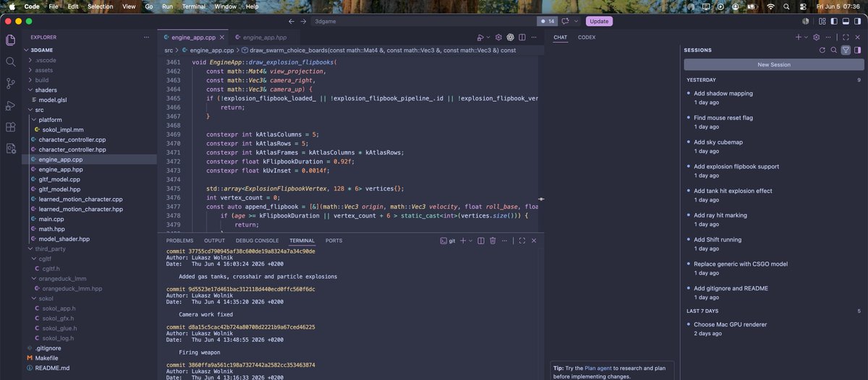Switch to the PROBLEMS panel tab
The image size is (868, 380).
(x=179, y=241)
